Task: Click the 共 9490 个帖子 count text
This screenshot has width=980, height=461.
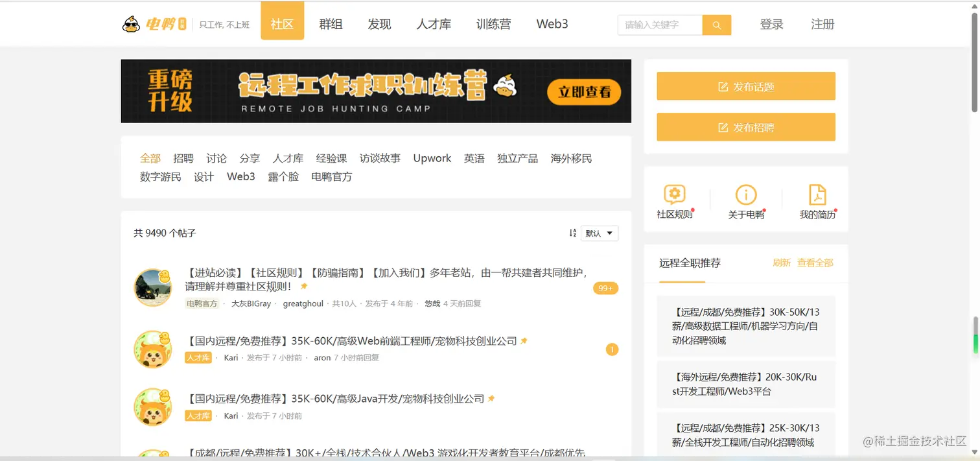Action: [165, 233]
